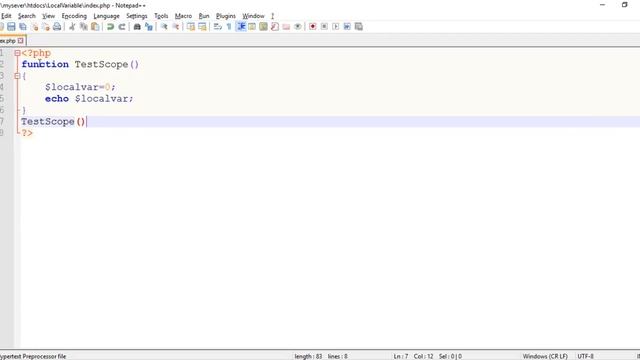Viewport: 640px width, 360px height.
Task: Open the ? help menu
Action: [x=272, y=16]
